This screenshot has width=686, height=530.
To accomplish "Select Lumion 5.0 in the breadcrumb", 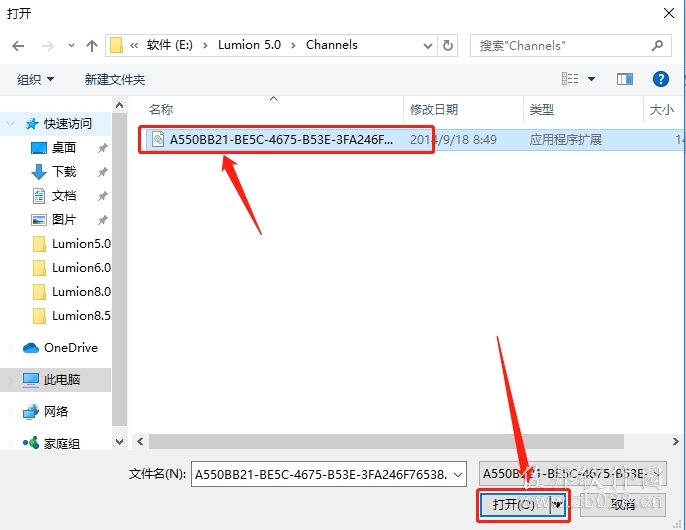I will pos(249,45).
